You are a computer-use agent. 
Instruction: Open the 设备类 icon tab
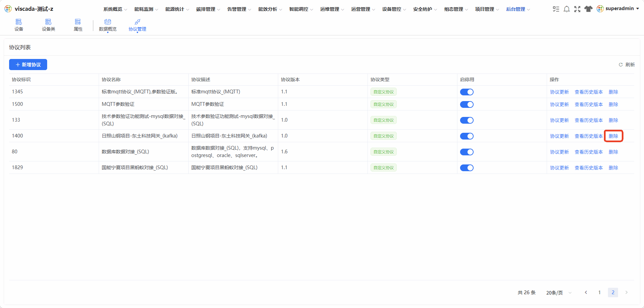(x=49, y=25)
